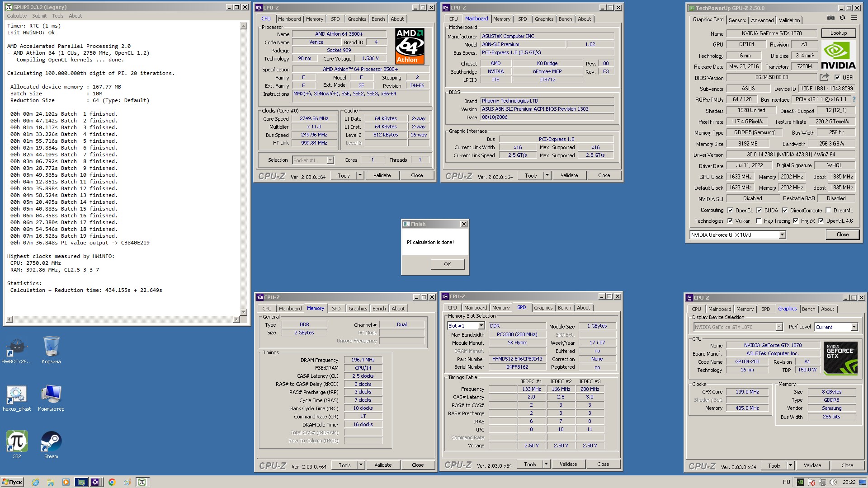Open the HWBOTx26 desktop shortcut
The image size is (868, 488).
click(17, 351)
